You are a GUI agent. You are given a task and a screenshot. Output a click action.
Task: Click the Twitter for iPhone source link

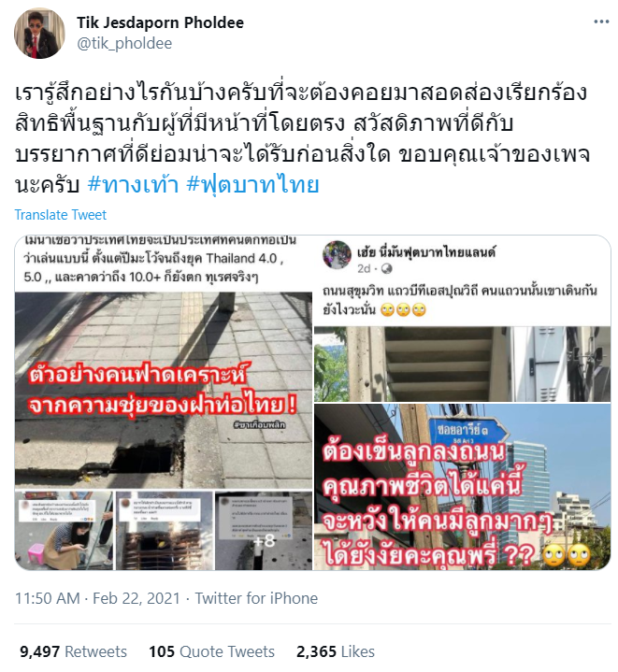coord(256,598)
